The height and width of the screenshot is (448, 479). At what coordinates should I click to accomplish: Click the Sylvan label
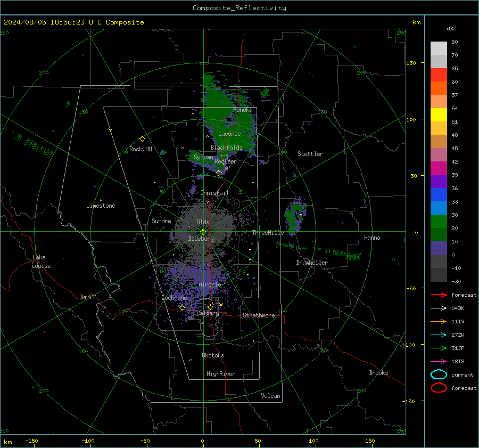click(203, 157)
